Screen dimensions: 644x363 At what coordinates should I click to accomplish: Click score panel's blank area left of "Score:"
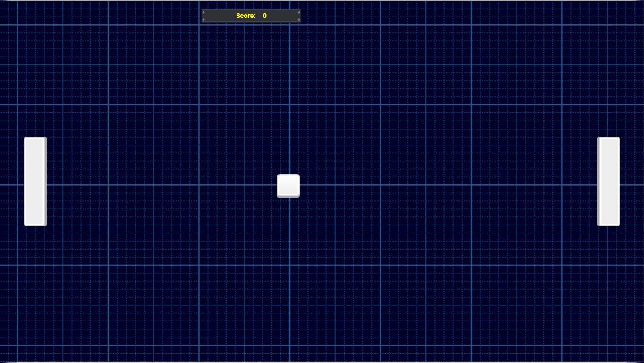coord(220,16)
